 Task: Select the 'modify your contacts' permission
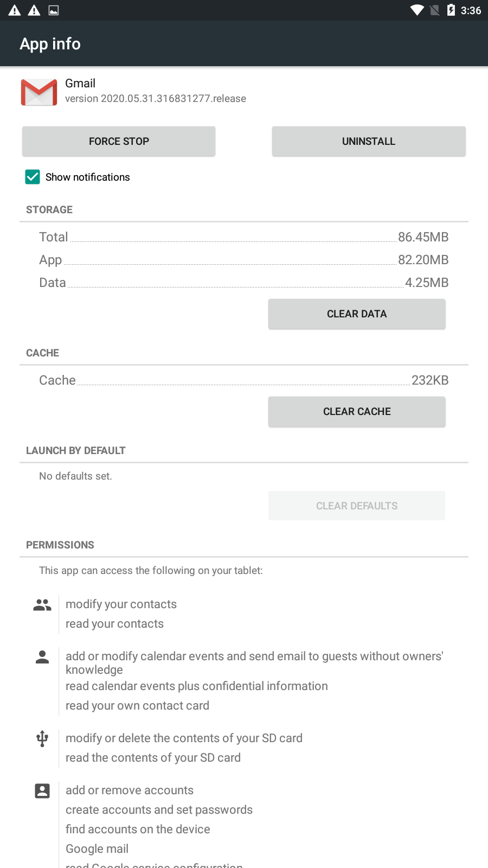click(x=121, y=604)
